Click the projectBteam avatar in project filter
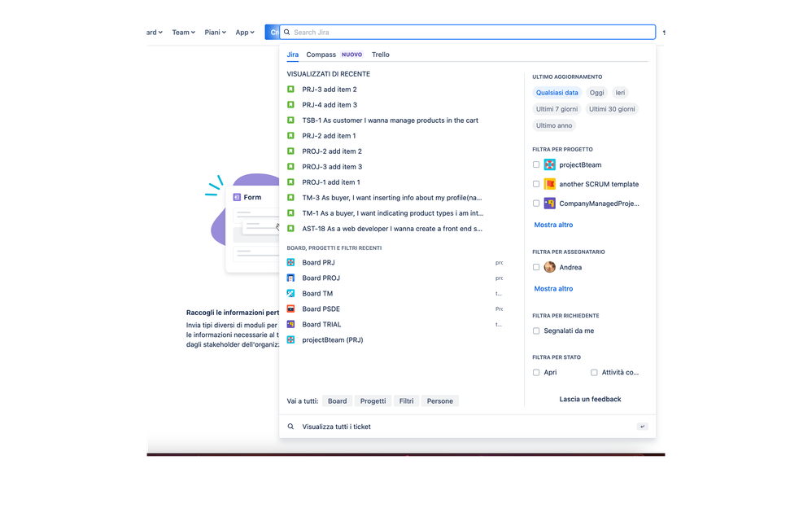Viewport: 812px width, 508px height. point(550,164)
